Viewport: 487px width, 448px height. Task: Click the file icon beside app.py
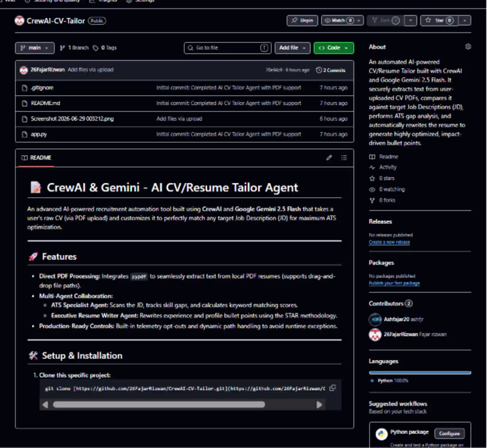(24, 135)
